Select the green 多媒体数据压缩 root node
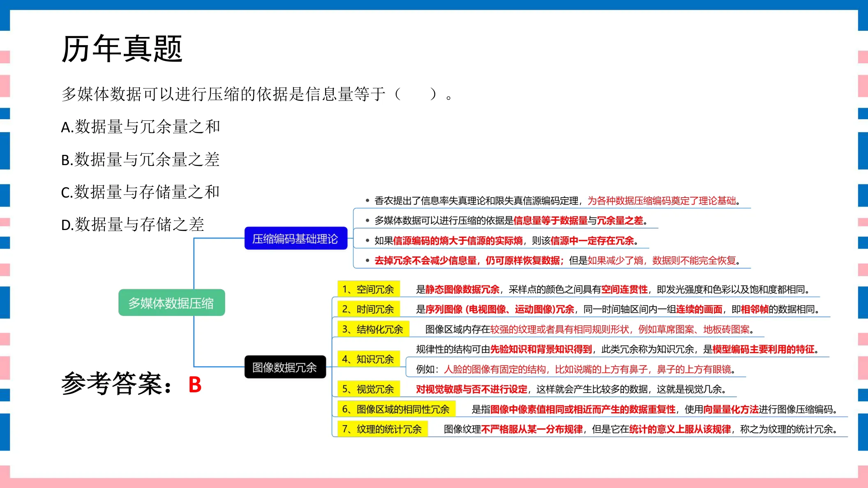Image resolution: width=868 pixels, height=488 pixels. point(172,303)
